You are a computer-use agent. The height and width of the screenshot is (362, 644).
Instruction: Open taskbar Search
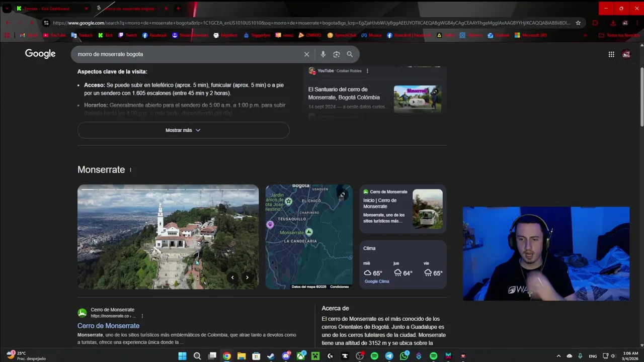197,356
